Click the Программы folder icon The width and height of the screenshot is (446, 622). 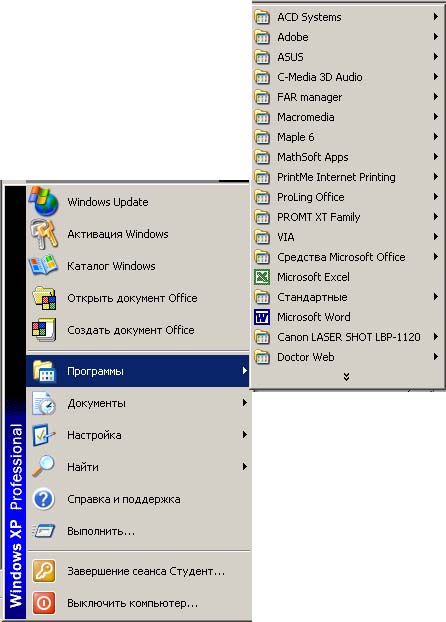(44, 371)
